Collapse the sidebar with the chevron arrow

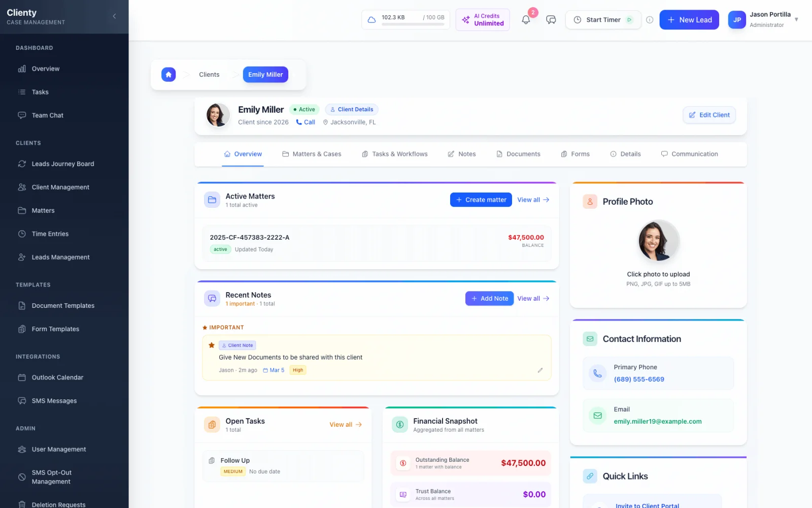[114, 16]
